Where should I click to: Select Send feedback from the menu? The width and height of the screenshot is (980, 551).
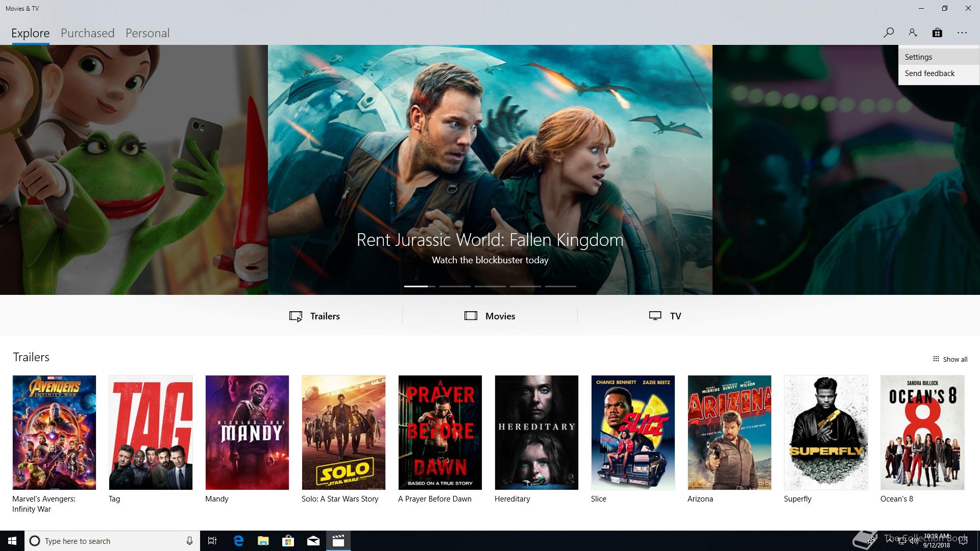click(x=939, y=73)
